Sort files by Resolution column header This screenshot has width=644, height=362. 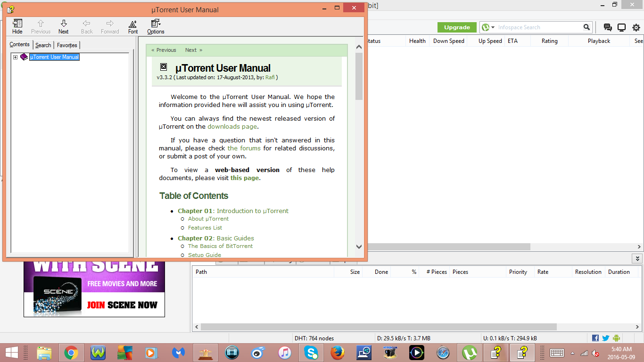coord(588,272)
